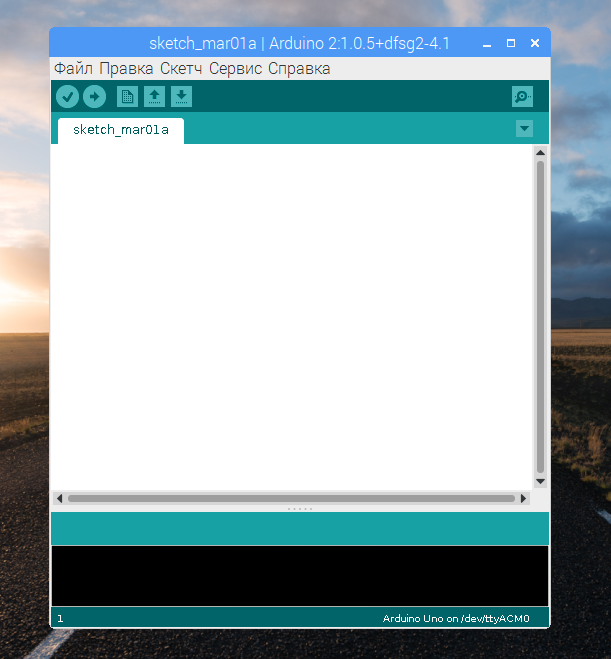Create a new sketch with the New icon
Screen dimensions: 611x659
click(x=127, y=97)
